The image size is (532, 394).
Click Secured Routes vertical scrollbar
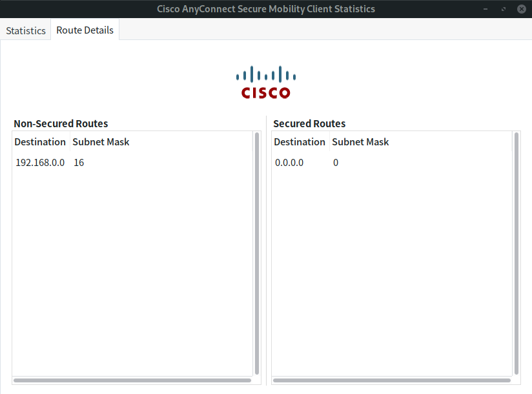point(517,253)
